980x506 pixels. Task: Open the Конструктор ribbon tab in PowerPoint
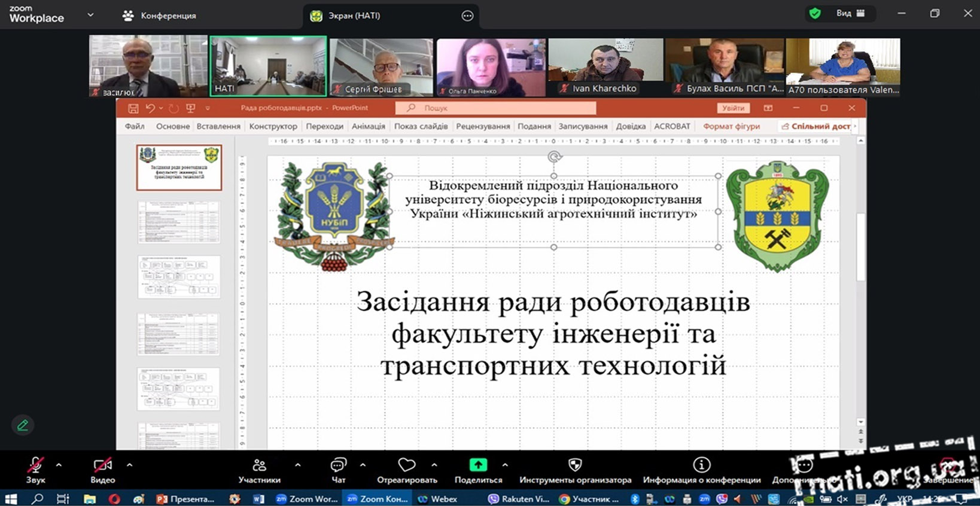[x=273, y=126]
